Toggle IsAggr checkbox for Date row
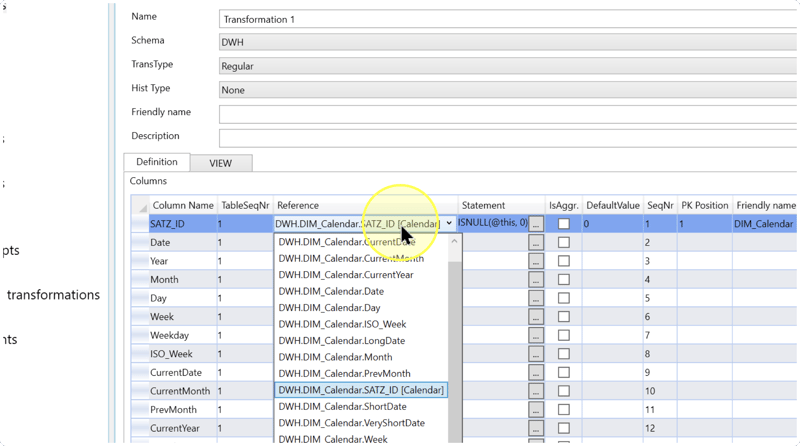 pos(564,242)
